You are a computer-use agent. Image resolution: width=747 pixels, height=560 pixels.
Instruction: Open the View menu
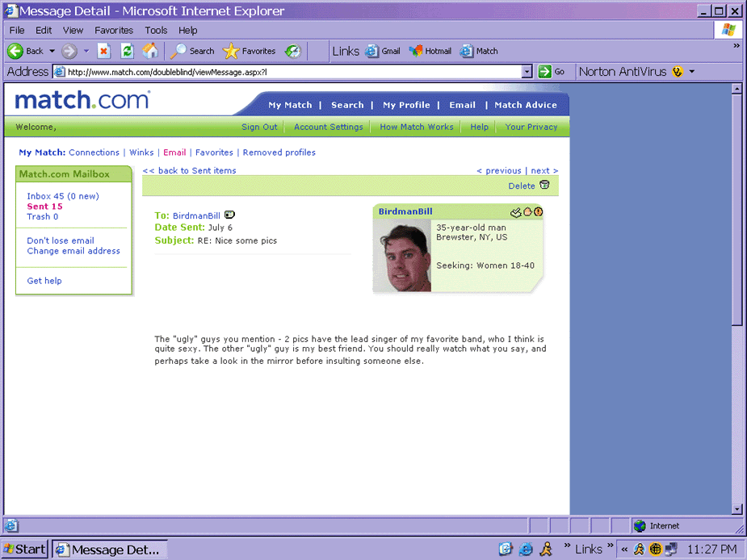73,30
